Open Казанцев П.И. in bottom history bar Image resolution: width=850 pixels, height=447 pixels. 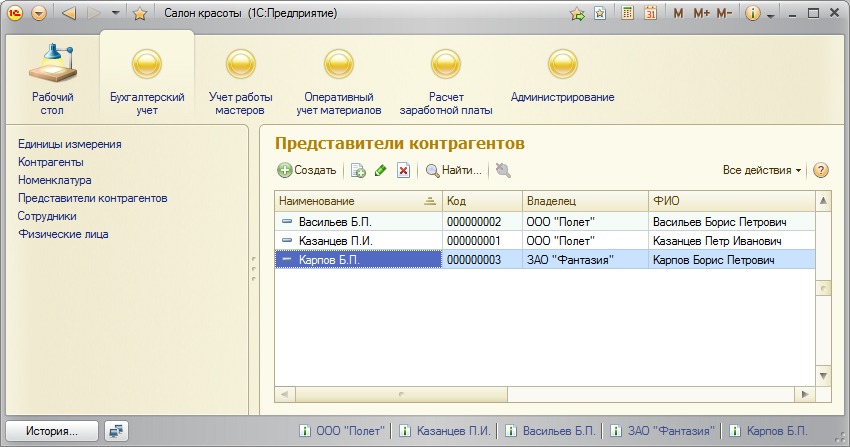tap(445, 431)
